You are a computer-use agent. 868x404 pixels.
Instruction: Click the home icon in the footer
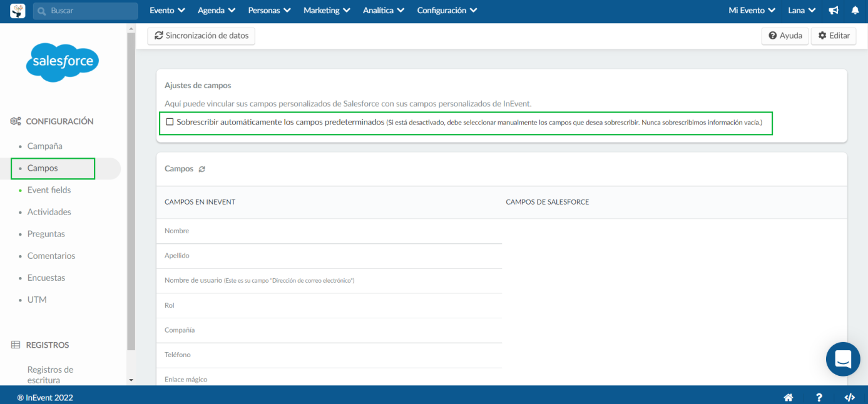[x=789, y=397]
